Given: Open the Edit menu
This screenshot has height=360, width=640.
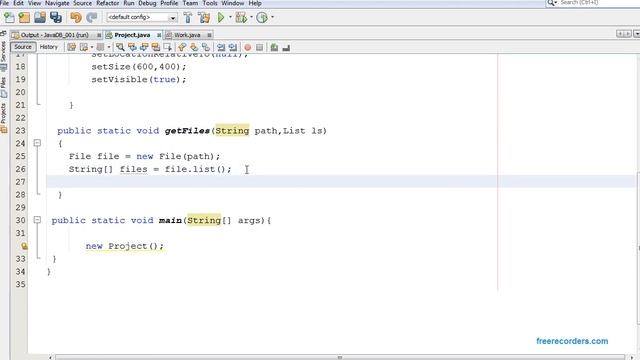Looking at the screenshot, I should pos(18,3).
